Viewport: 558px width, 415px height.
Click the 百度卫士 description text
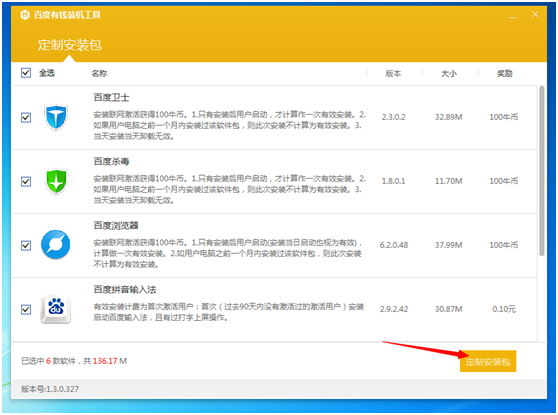(230, 125)
